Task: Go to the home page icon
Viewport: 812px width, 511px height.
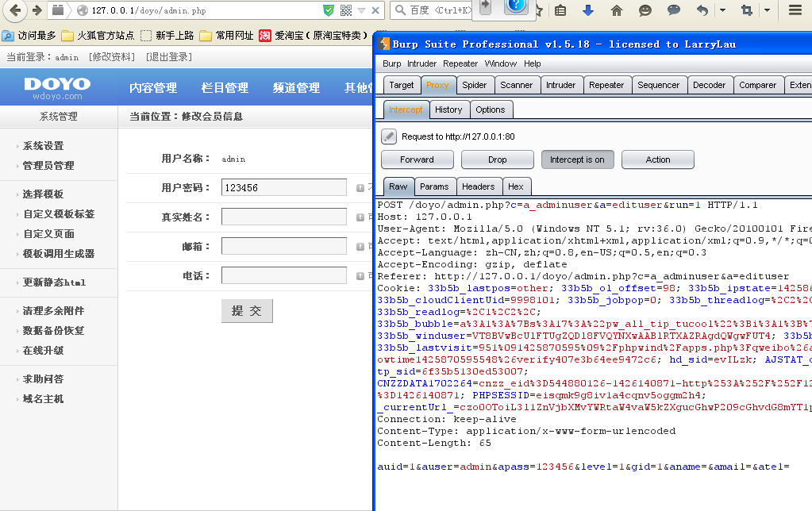Action: tap(616, 10)
